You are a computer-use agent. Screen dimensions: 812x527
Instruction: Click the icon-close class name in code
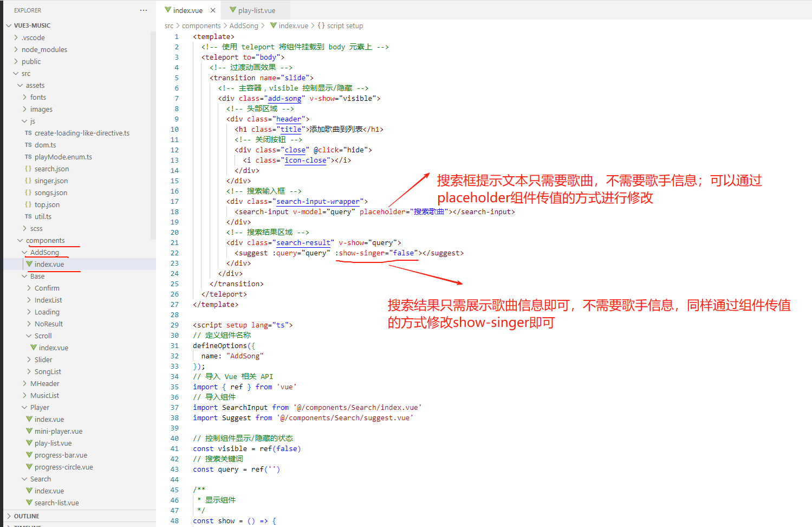[x=306, y=160]
